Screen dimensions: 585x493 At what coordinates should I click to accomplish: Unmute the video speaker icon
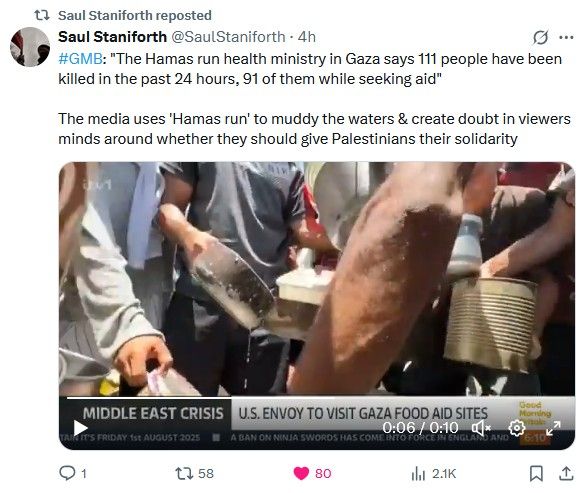481,428
